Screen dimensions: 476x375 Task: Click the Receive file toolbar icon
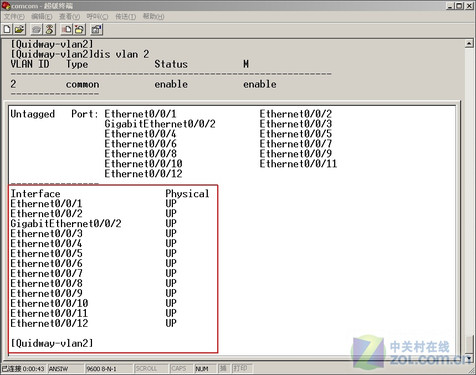[x=79, y=29]
